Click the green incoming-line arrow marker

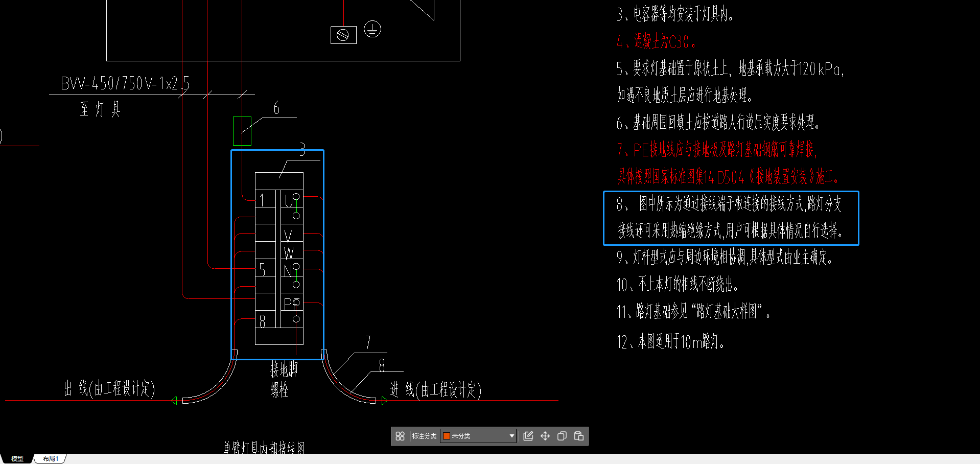pos(384,401)
